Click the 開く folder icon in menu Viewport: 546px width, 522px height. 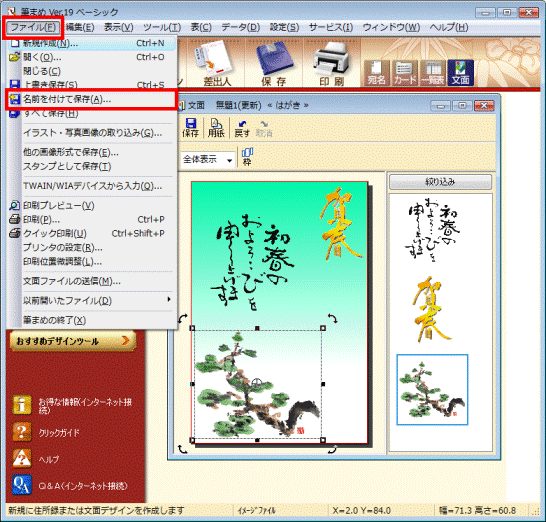14,57
